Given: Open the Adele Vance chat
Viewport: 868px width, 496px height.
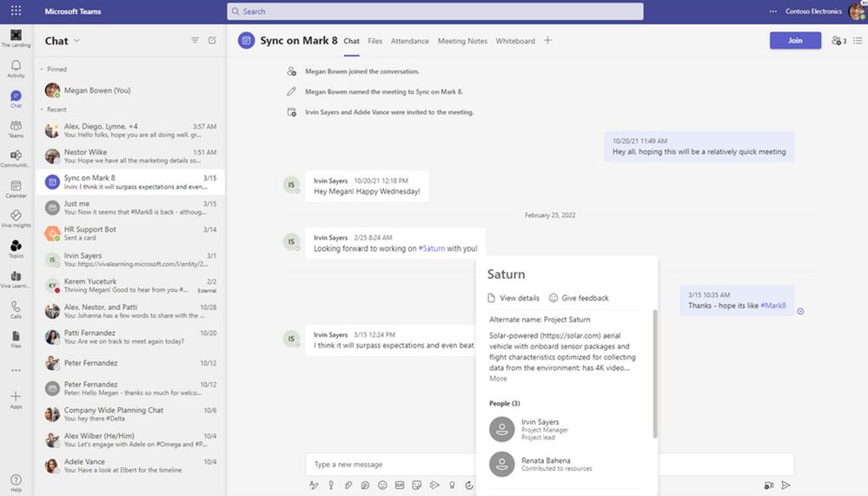Looking at the screenshot, I should tap(130, 466).
